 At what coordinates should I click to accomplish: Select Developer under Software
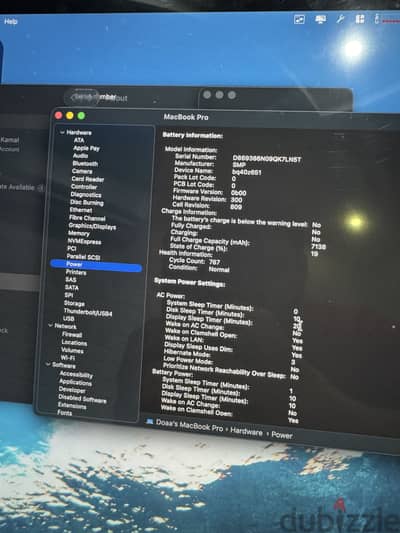[x=72, y=390]
